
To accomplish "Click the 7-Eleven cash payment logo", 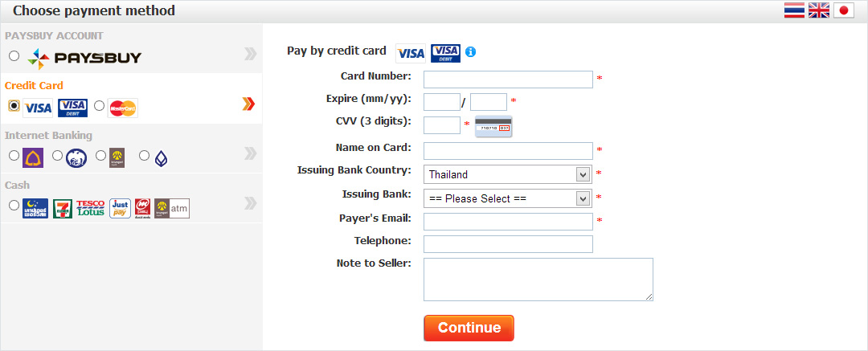I will (63, 208).
